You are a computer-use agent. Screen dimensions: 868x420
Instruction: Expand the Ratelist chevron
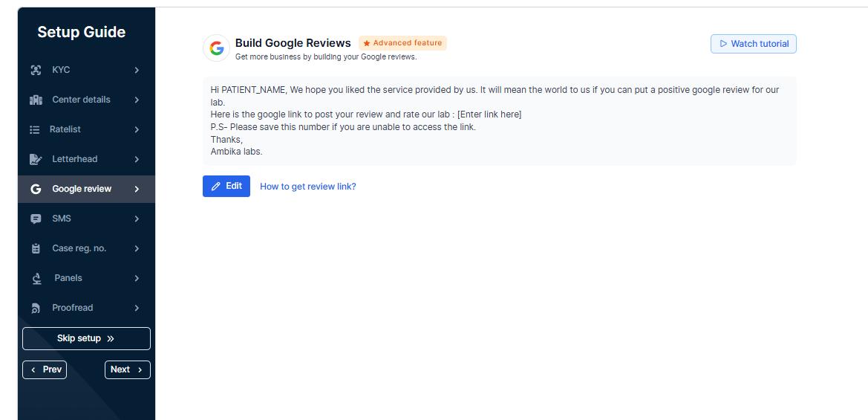tap(136, 129)
